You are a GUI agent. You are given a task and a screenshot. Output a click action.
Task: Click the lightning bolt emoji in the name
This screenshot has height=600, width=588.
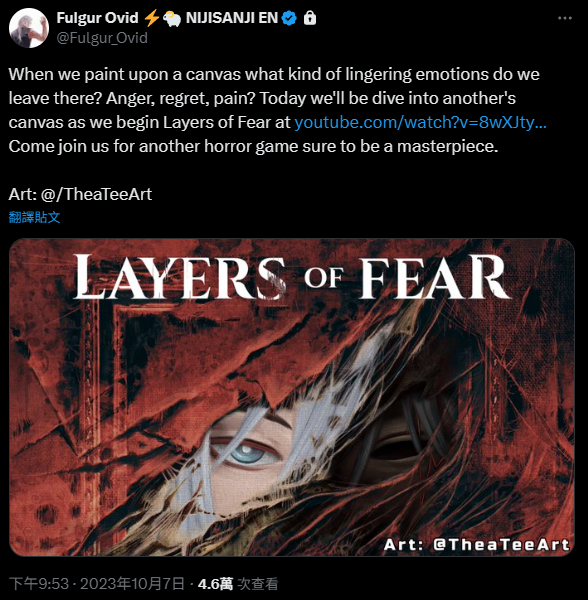point(151,18)
